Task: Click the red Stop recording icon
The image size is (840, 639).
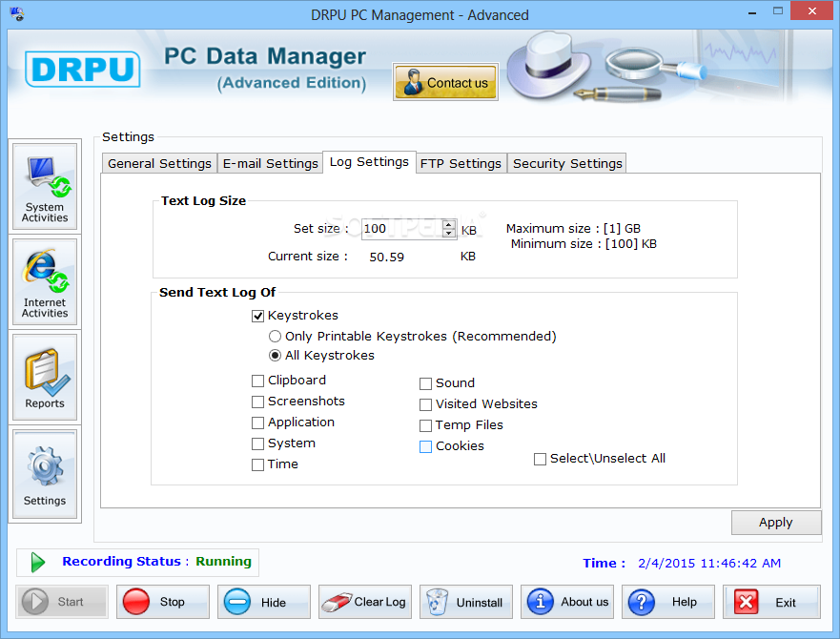Action: [x=136, y=602]
